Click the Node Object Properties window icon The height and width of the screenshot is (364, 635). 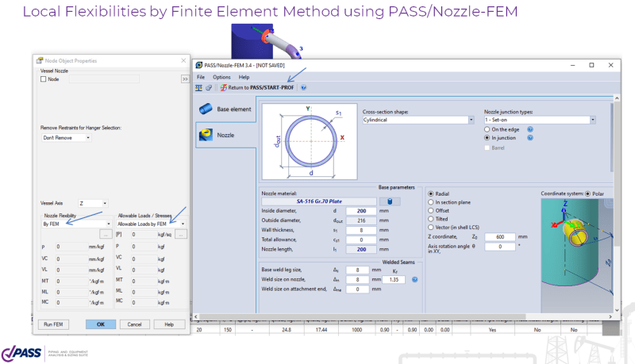[x=40, y=60]
